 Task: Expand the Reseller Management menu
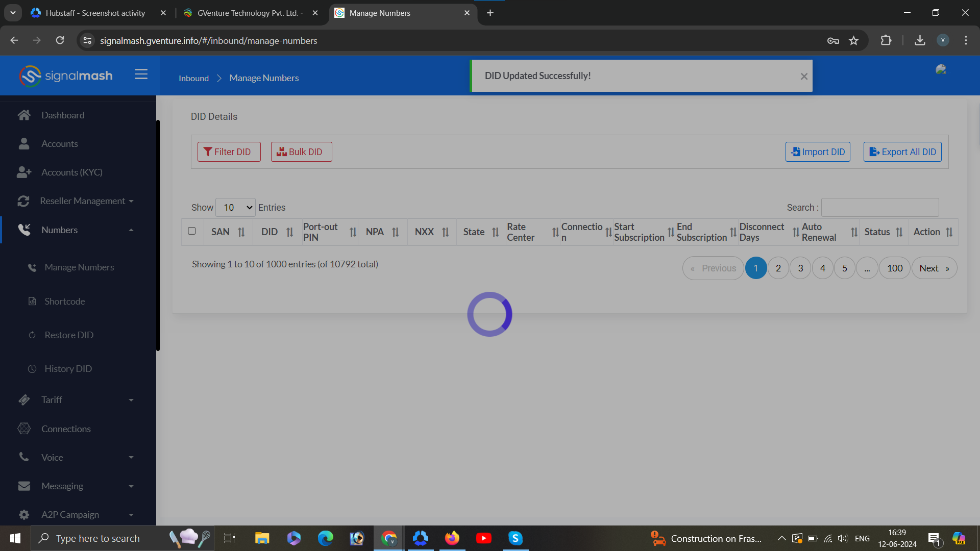coord(82,201)
